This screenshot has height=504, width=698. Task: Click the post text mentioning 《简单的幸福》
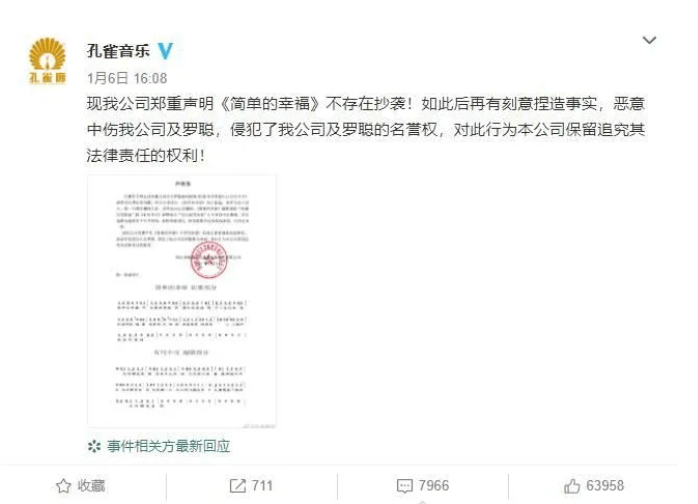(366, 130)
